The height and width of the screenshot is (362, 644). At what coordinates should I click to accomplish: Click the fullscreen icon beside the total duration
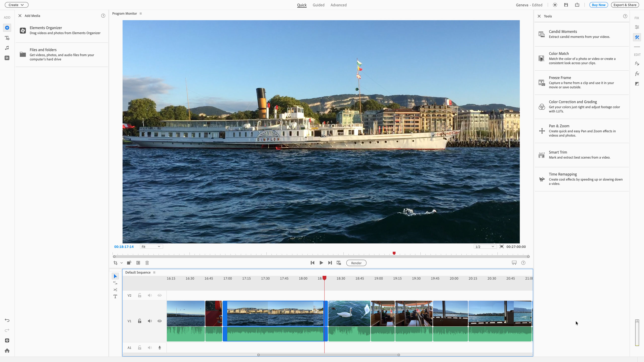pos(502,247)
